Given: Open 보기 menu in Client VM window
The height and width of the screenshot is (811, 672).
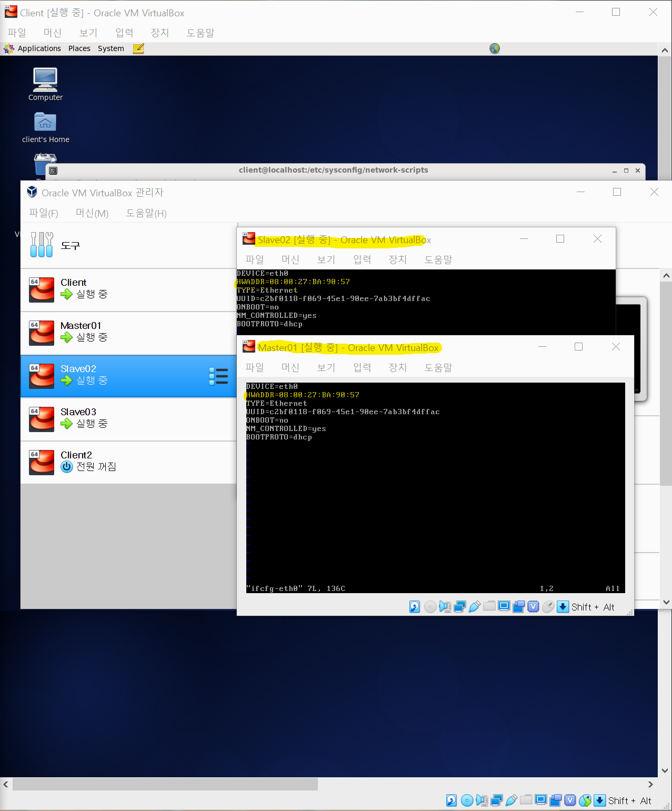Looking at the screenshot, I should tap(88, 33).
